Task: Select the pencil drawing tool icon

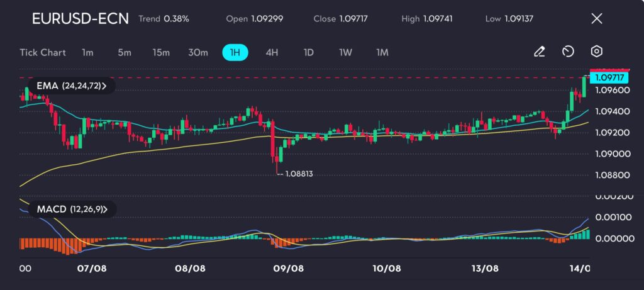Action: tap(539, 52)
